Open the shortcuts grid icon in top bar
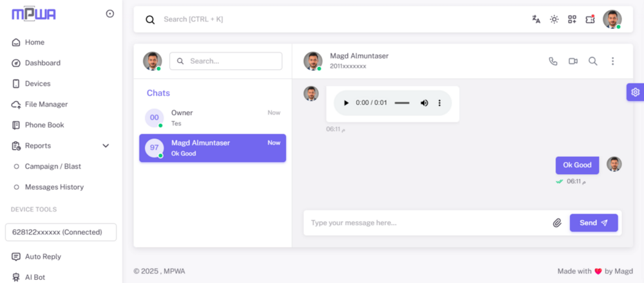Screen dimensions: 644x283 click(572, 19)
